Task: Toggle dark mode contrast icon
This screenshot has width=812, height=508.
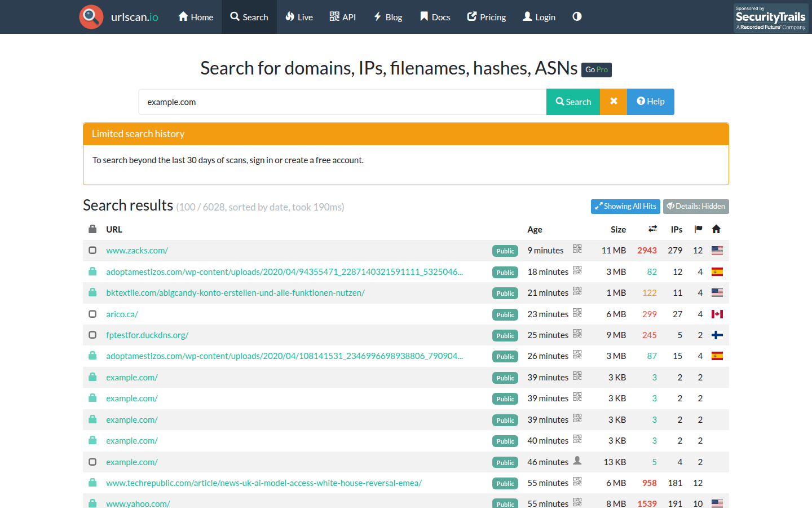Action: (x=577, y=16)
